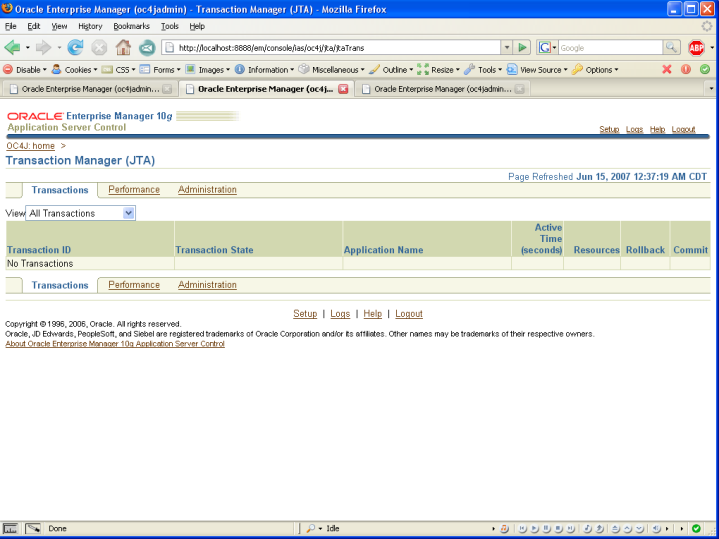The width and height of the screenshot is (719, 539).
Task: Open the Forms dropdown menu
Action: [160, 70]
